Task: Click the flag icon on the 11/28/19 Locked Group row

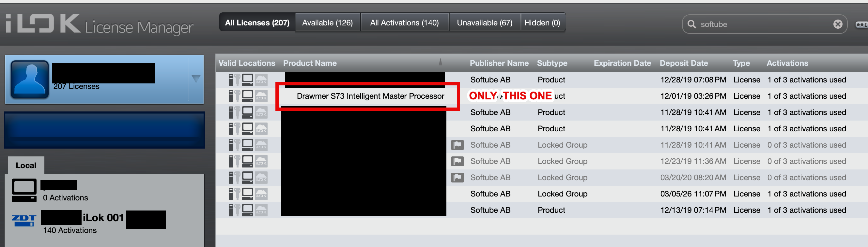Action: click(x=457, y=145)
